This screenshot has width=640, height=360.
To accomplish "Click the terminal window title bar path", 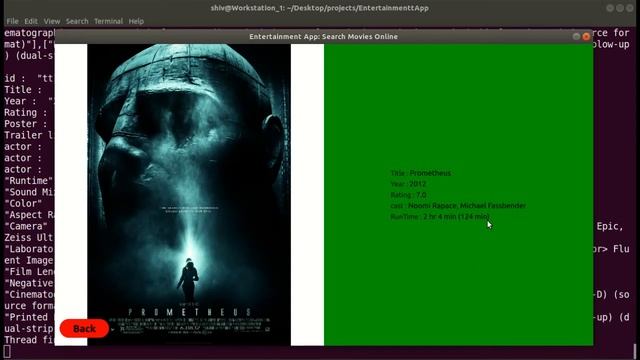I will (320, 8).
